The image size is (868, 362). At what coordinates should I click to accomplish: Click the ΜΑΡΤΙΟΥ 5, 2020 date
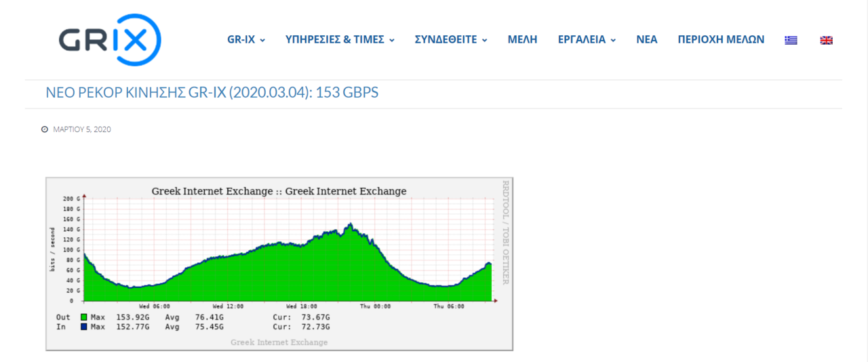click(x=82, y=129)
